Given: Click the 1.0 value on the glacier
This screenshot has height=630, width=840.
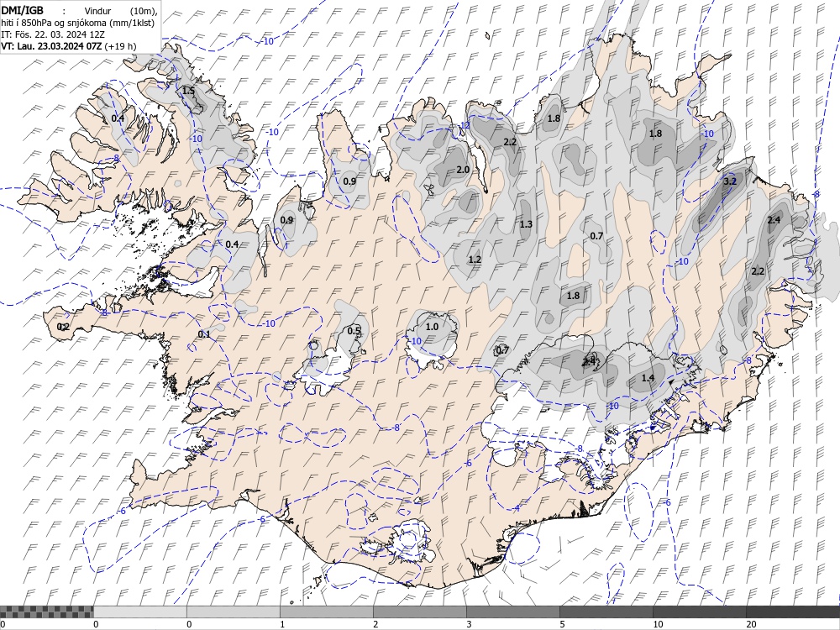Looking at the screenshot, I should pos(432,326).
